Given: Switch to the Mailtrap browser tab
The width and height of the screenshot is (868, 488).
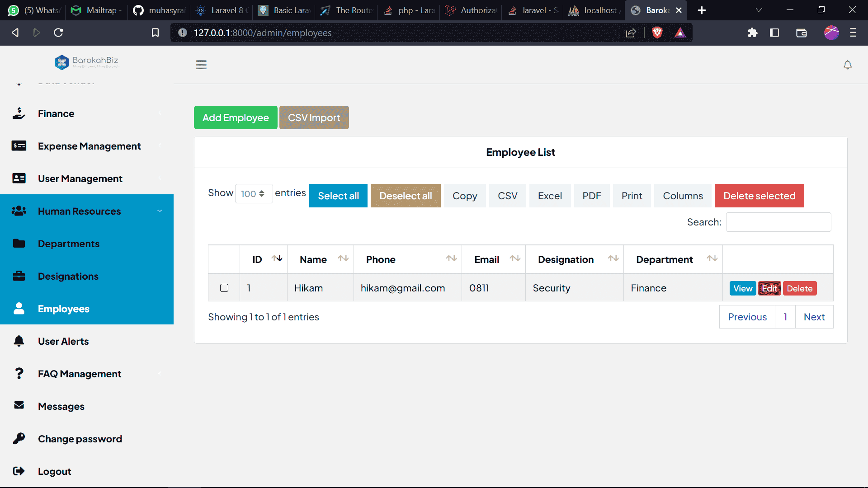Looking at the screenshot, I should (95, 10).
